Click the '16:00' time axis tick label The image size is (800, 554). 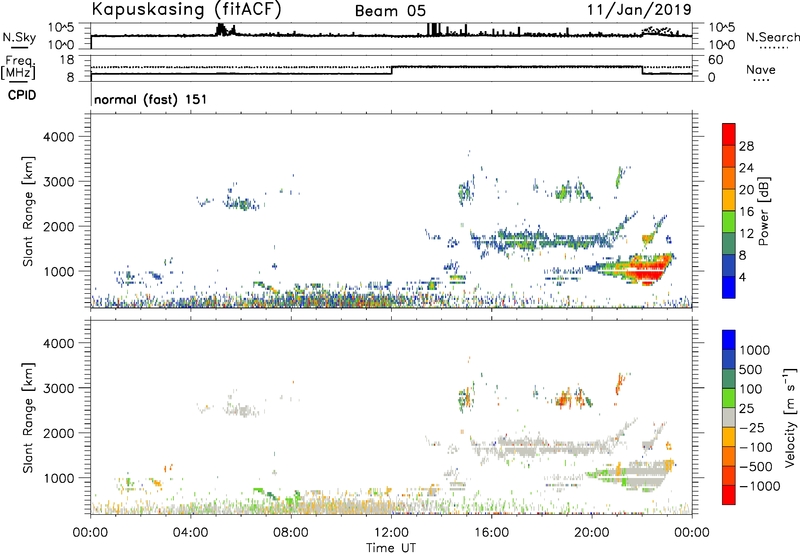coord(492,533)
